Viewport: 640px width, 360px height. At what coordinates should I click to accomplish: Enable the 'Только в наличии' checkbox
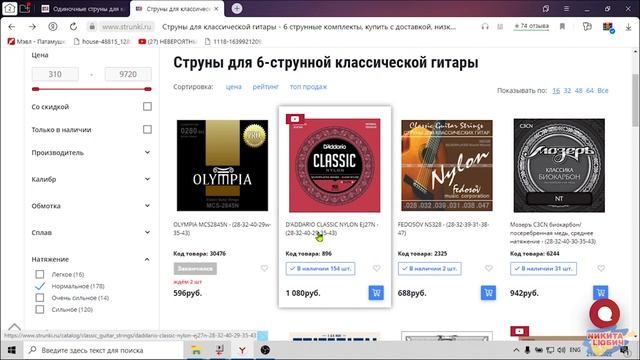(x=147, y=129)
